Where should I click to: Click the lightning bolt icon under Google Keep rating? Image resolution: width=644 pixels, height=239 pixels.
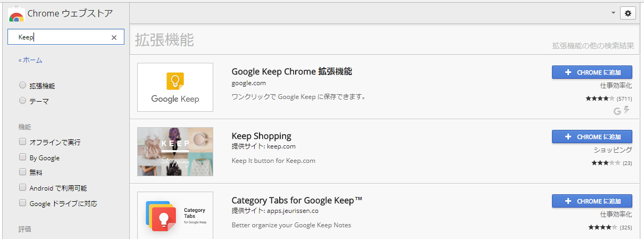tap(626, 110)
